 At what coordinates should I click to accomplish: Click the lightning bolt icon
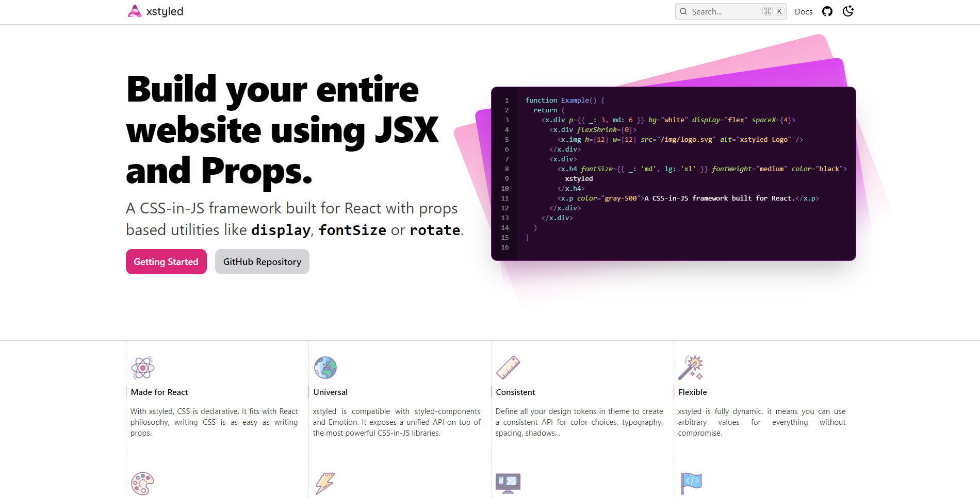[325, 484]
